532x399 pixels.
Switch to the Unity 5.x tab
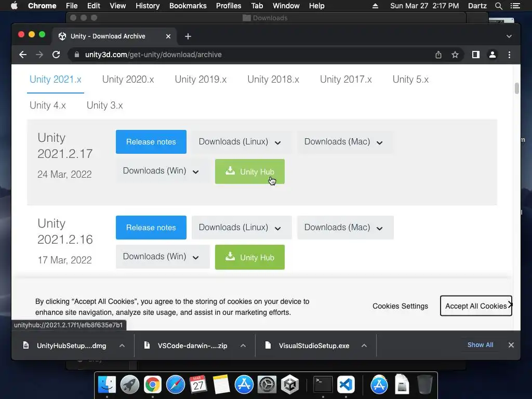pyautogui.click(x=410, y=79)
